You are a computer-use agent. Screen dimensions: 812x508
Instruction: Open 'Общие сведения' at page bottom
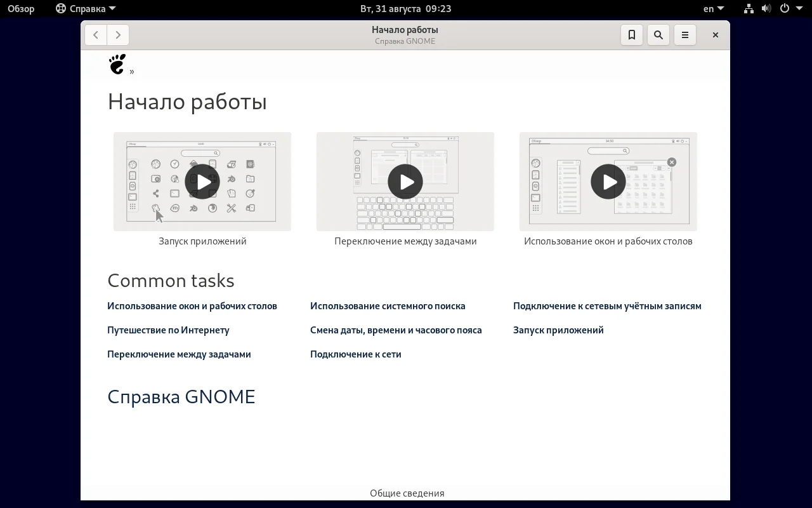pos(407,493)
